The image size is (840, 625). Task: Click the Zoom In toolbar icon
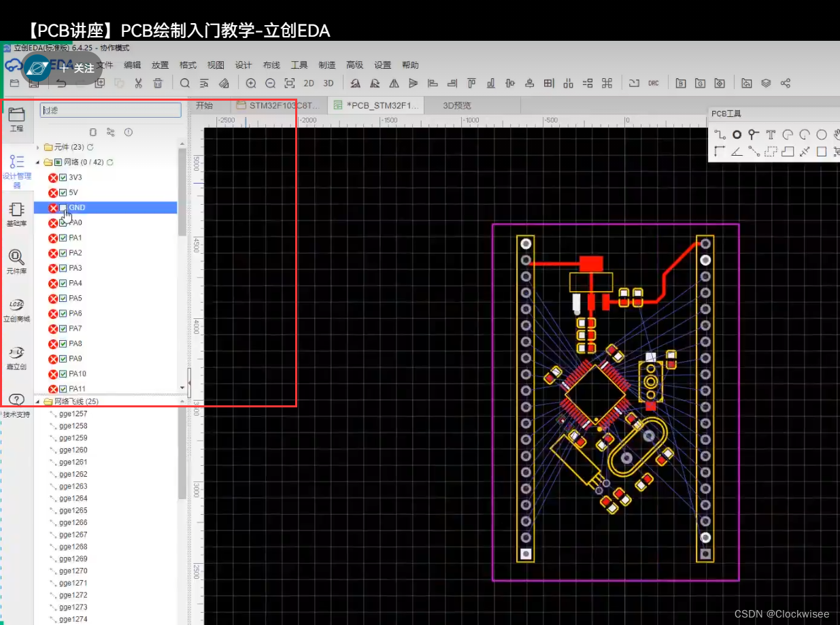click(251, 83)
